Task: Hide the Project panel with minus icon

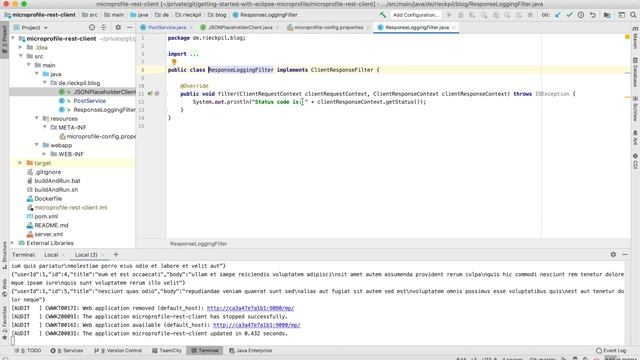Action: point(129,27)
